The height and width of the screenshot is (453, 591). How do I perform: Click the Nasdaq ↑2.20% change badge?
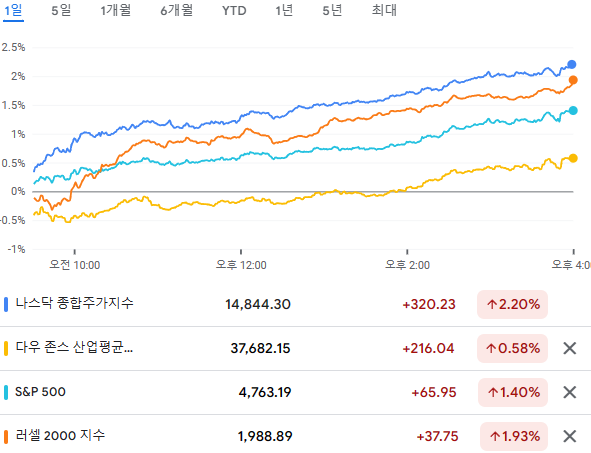pyautogui.click(x=512, y=305)
